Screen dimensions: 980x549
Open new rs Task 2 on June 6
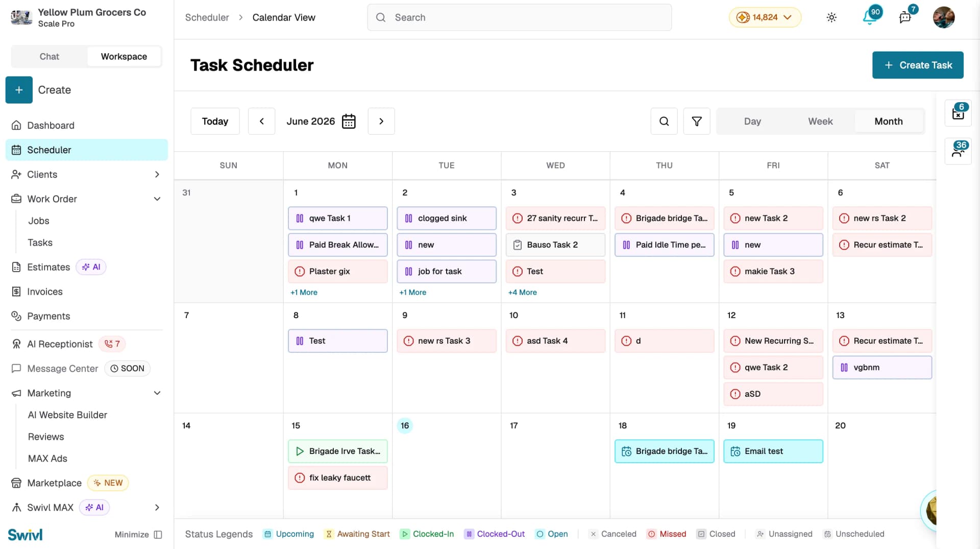tap(882, 219)
